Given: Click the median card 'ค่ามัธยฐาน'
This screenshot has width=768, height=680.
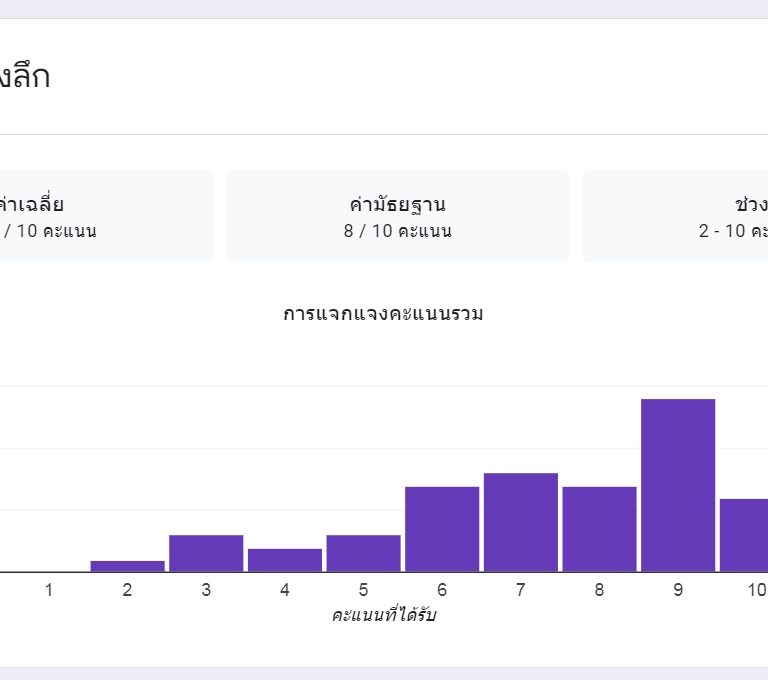Looking at the screenshot, I should (398, 216).
